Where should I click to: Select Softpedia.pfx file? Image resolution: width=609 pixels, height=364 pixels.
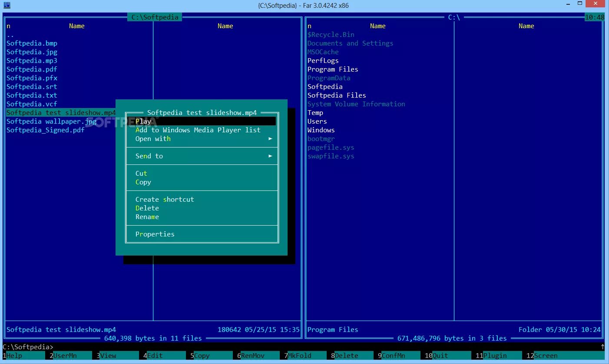(x=32, y=78)
